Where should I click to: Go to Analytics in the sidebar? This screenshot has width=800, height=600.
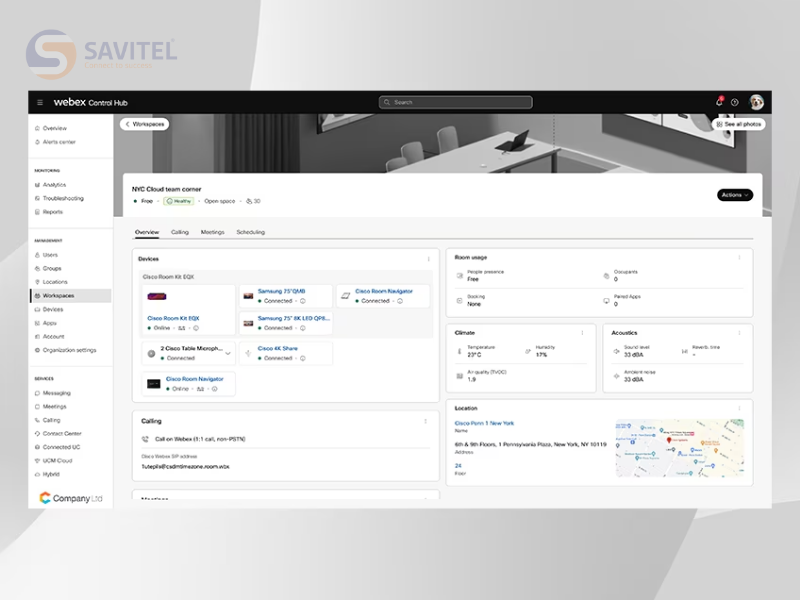pos(54,185)
